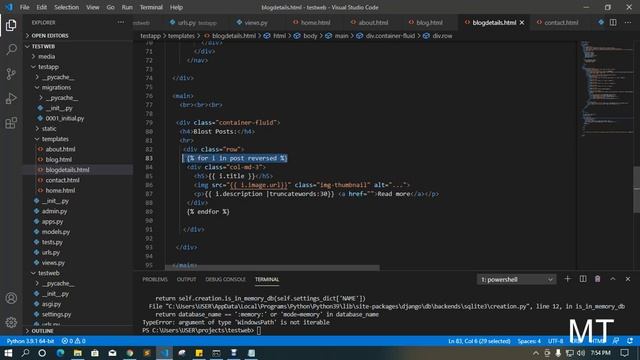
Task: Open the Source Control view
Action: point(11,74)
